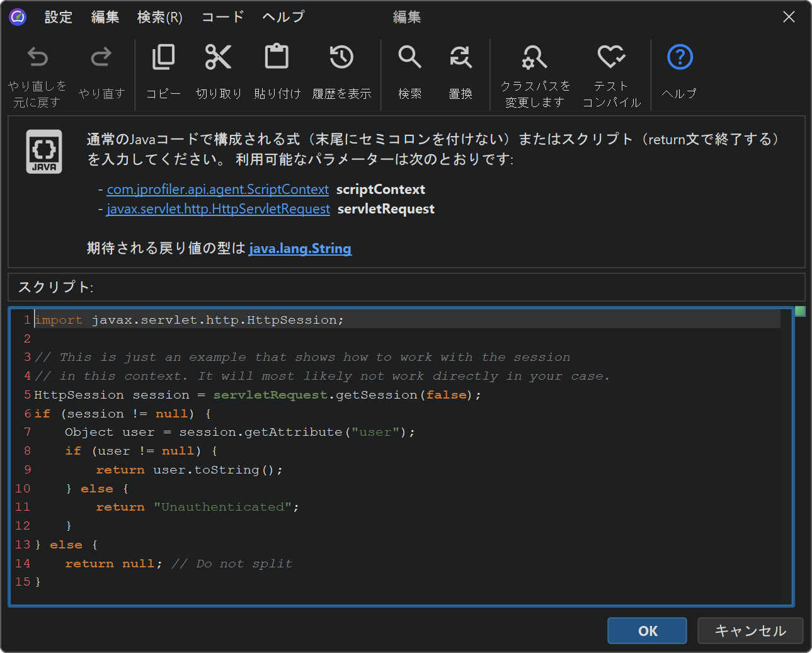Open search with the 検索 magnifier icon
Image resolution: width=812 pixels, height=653 pixels.
coord(409,58)
